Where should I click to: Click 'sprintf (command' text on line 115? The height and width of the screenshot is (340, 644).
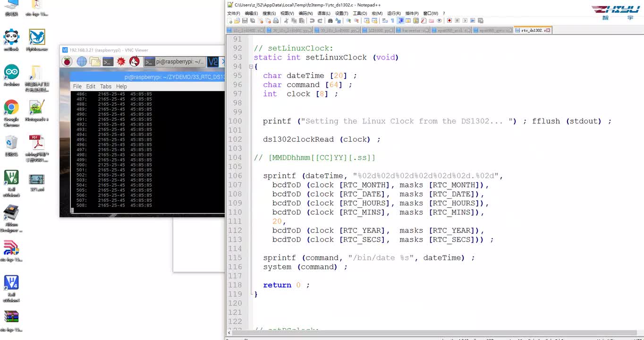pyautogui.click(x=301, y=258)
